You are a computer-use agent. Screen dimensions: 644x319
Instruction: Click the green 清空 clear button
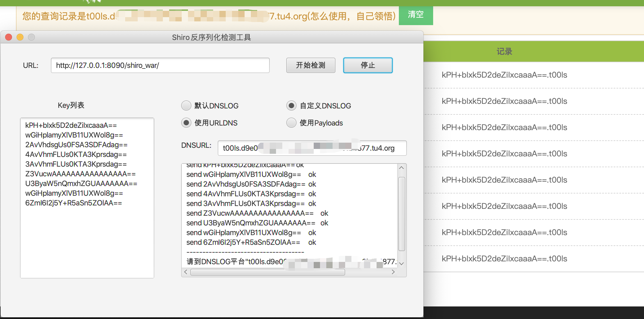(x=416, y=15)
